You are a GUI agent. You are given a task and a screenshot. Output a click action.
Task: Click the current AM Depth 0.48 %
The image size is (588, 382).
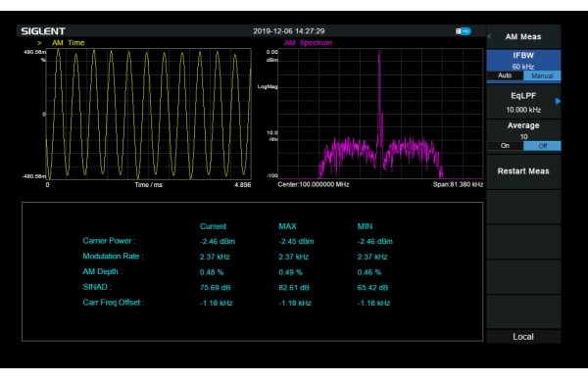[212, 272]
